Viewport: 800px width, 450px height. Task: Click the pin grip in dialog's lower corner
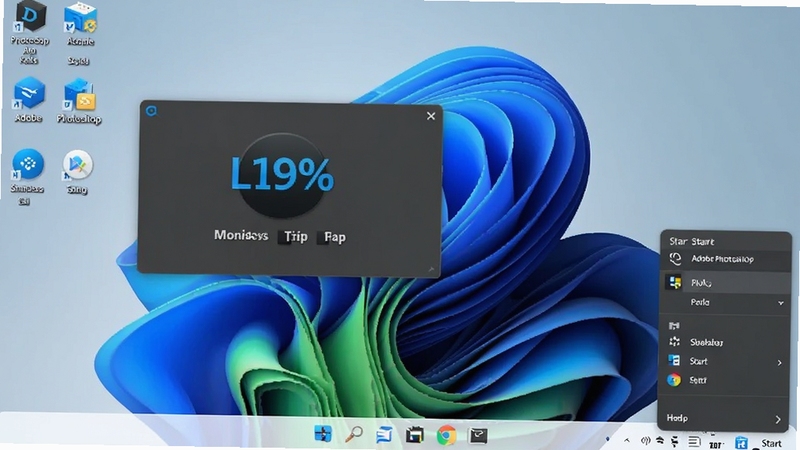tap(431, 269)
